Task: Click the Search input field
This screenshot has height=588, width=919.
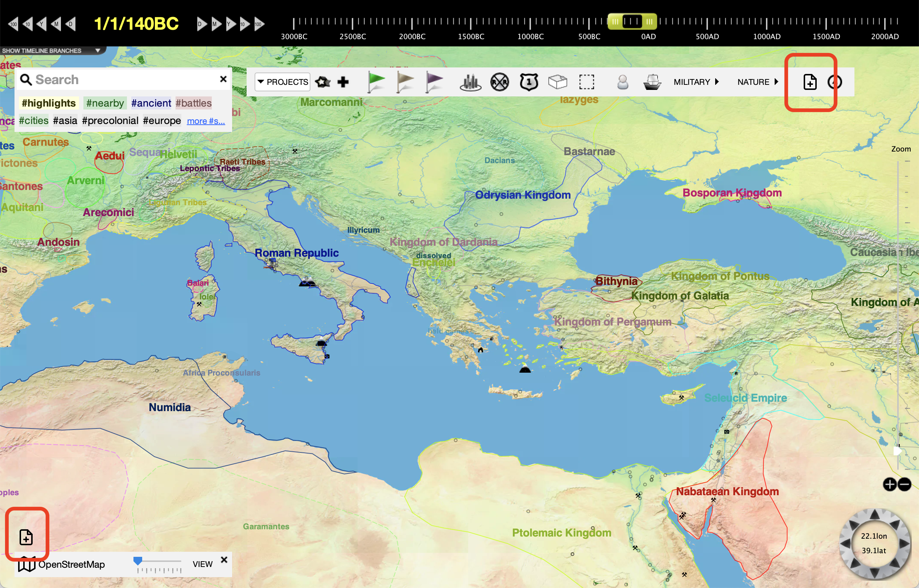Action: (122, 79)
